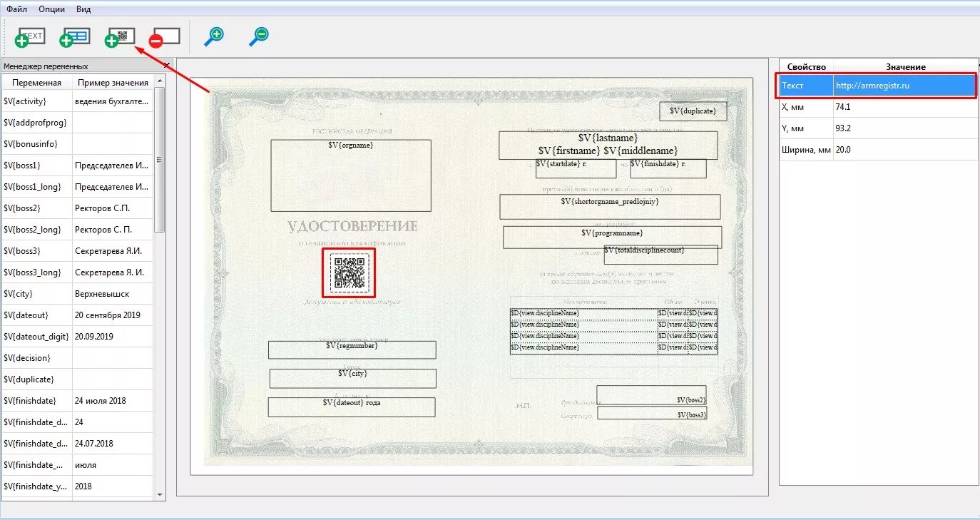Select the $V{boss2} field on template
980x520 pixels.
click(652, 395)
